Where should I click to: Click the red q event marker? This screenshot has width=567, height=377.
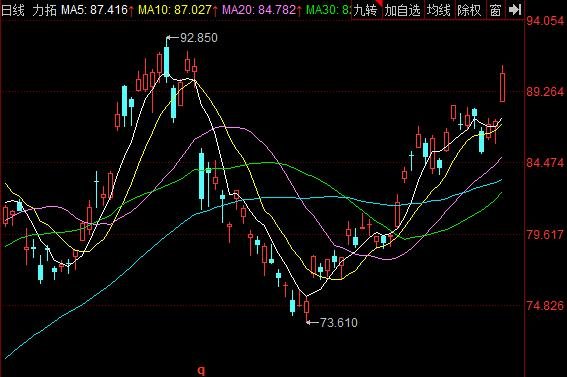201,370
